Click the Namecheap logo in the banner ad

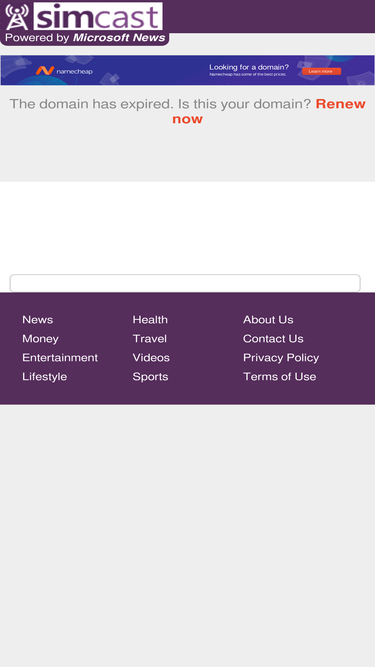(x=64, y=71)
